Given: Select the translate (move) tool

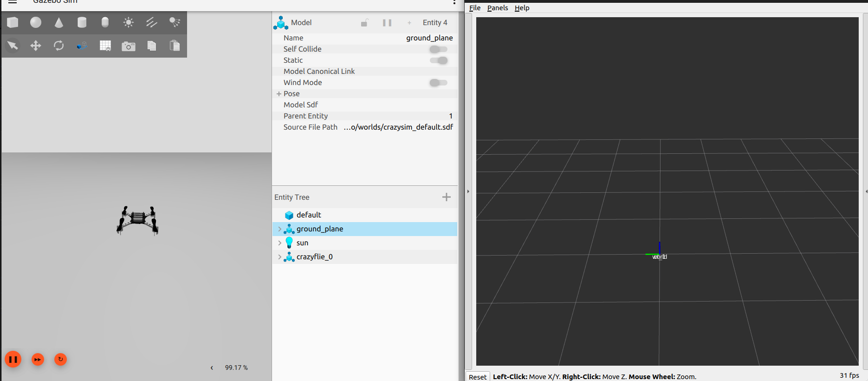Looking at the screenshot, I should point(36,46).
